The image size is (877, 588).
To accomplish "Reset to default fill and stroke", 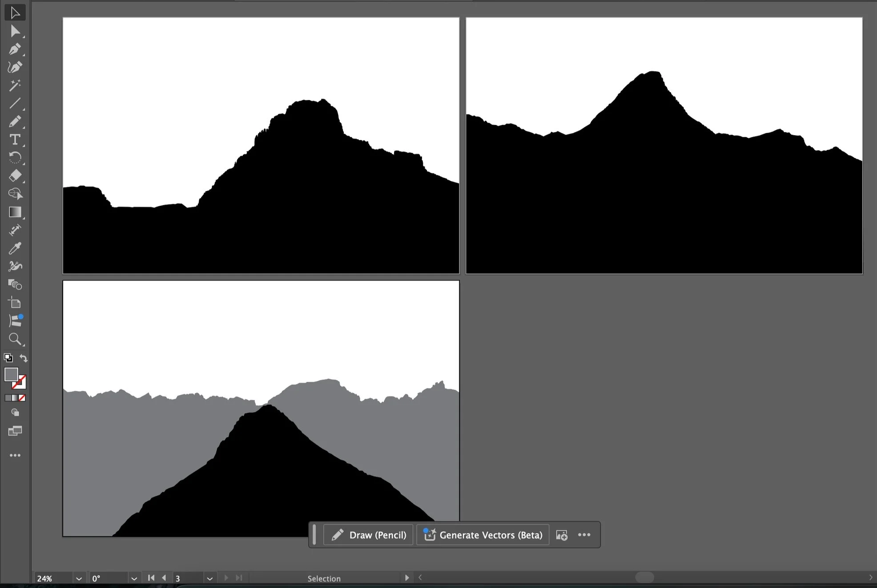I will pyautogui.click(x=8, y=358).
